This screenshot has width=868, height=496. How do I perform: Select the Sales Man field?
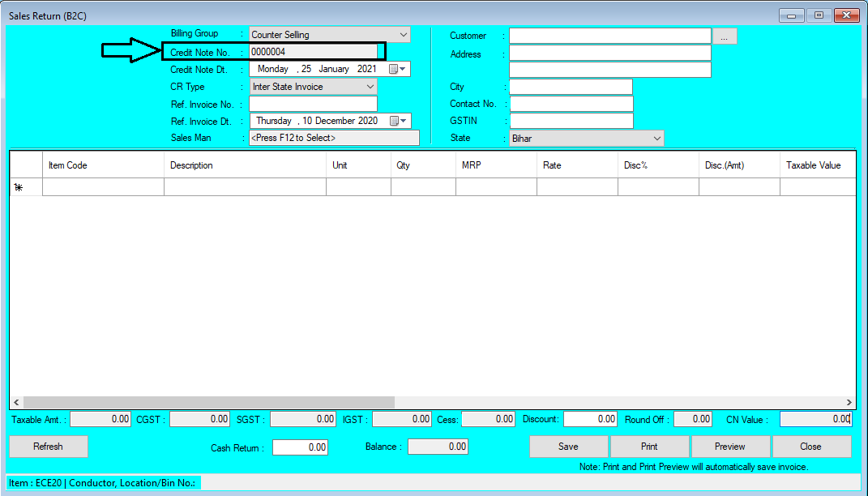pos(332,137)
